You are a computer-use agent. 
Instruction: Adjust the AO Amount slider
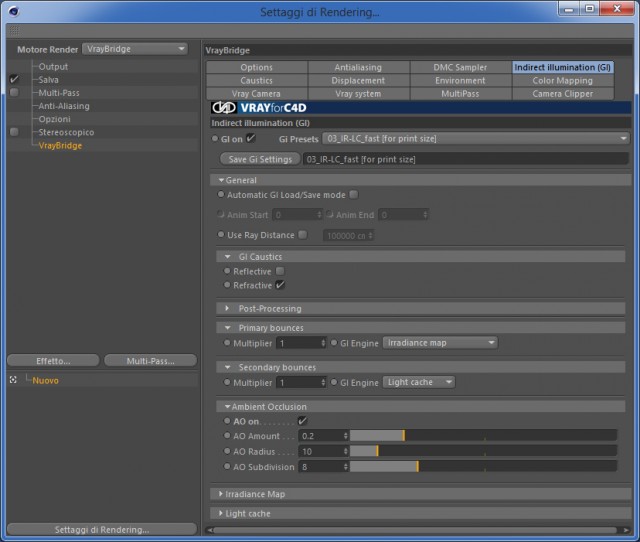(483, 436)
